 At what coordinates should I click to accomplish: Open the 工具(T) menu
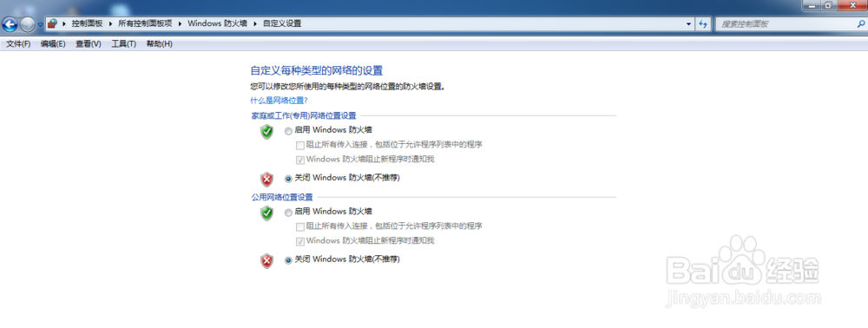(x=123, y=43)
